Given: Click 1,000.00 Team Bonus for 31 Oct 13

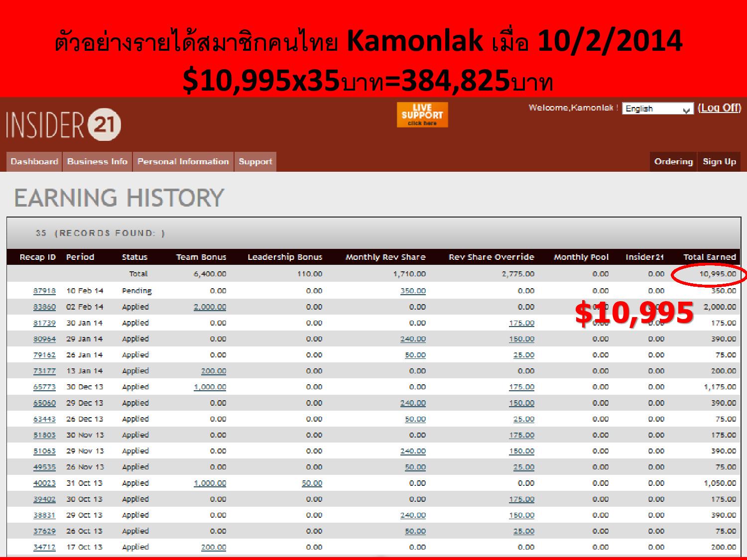Looking at the screenshot, I should pos(210,483).
